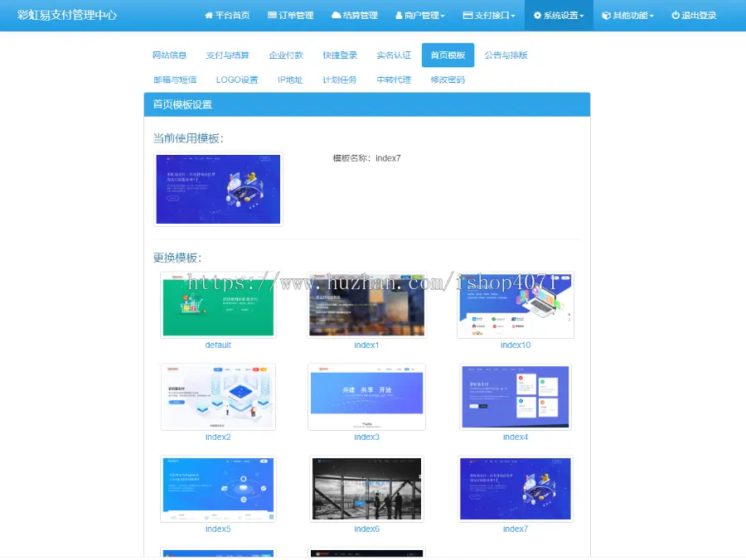Select the index4 template thumbnail
746x560 pixels.
516,397
